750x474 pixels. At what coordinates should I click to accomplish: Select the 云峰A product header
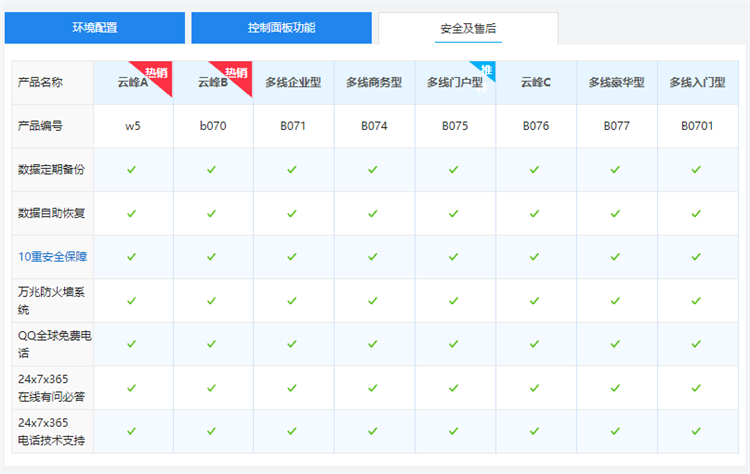130,83
